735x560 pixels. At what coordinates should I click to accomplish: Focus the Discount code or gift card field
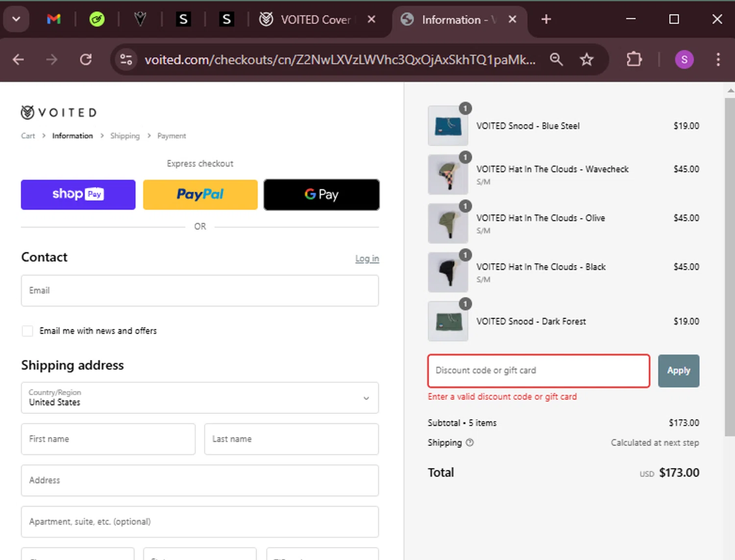[539, 371]
